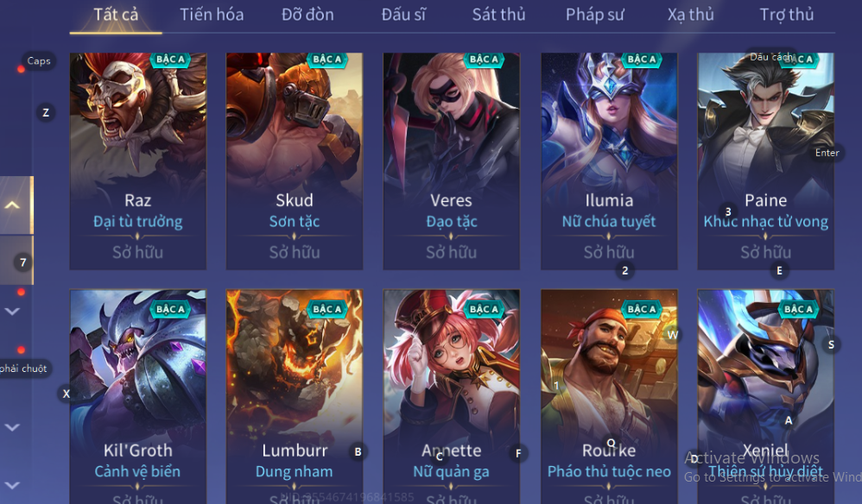Image resolution: width=862 pixels, height=504 pixels.
Task: Open the Veres hero portrait
Action: [451, 161]
